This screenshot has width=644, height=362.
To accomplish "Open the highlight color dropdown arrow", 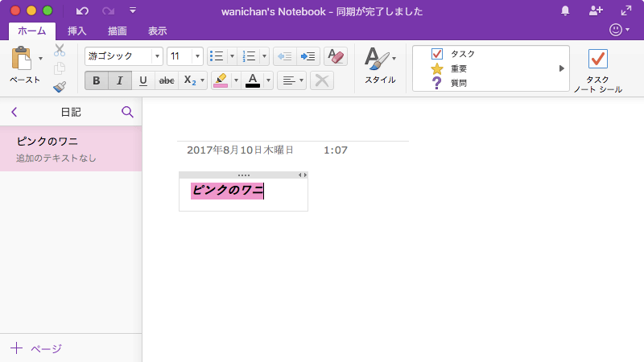I will 236,80.
